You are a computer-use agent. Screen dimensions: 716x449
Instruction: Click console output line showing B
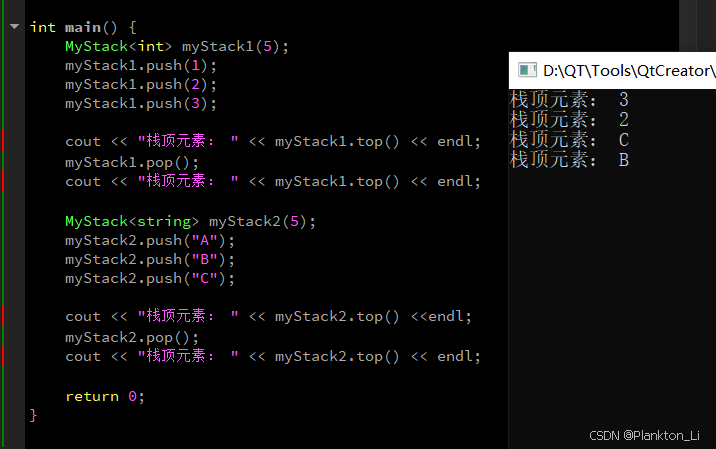[569, 160]
